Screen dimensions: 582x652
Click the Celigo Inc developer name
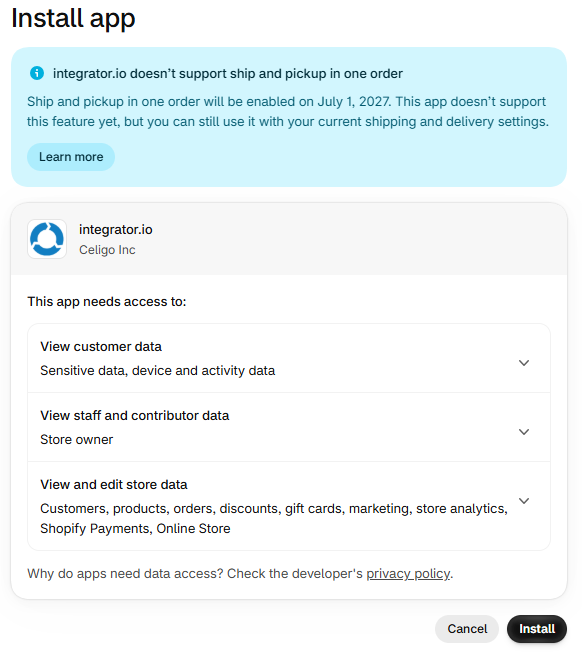(107, 250)
